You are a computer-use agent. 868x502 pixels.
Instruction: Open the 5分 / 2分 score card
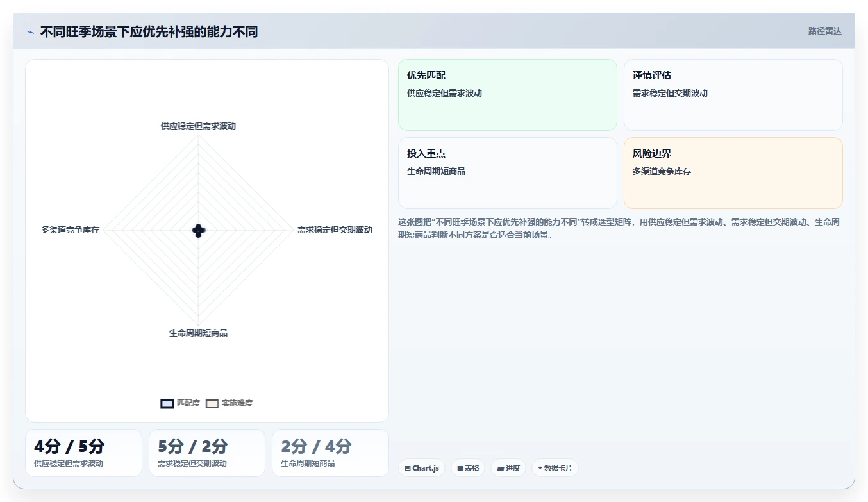point(207,453)
